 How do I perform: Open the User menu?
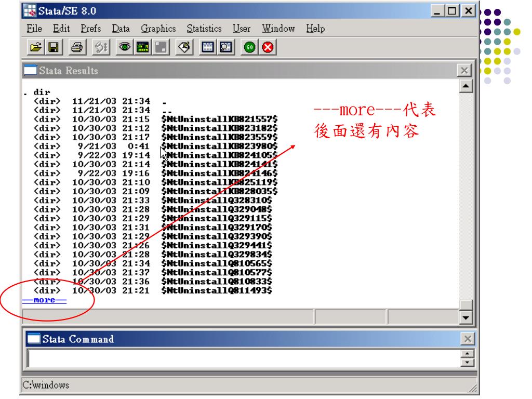click(242, 29)
